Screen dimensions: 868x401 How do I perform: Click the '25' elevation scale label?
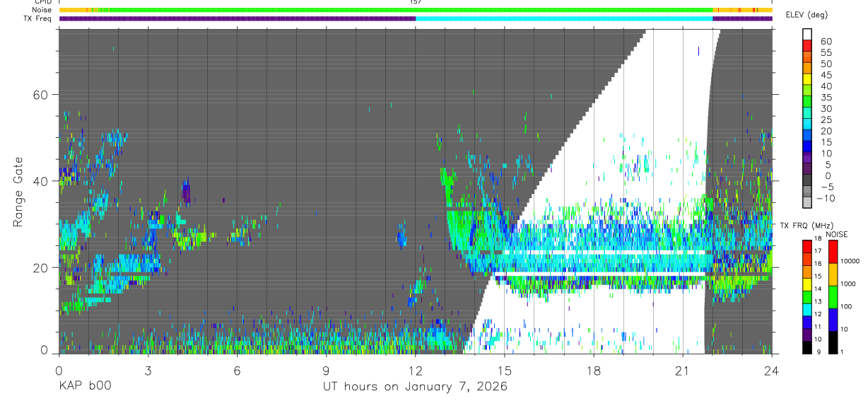click(x=826, y=120)
